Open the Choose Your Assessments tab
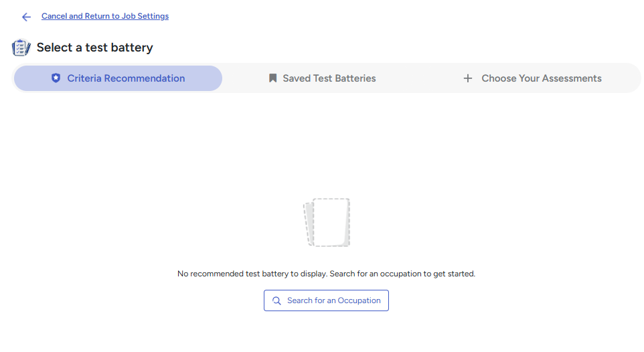This screenshot has width=644, height=352. pos(532,78)
